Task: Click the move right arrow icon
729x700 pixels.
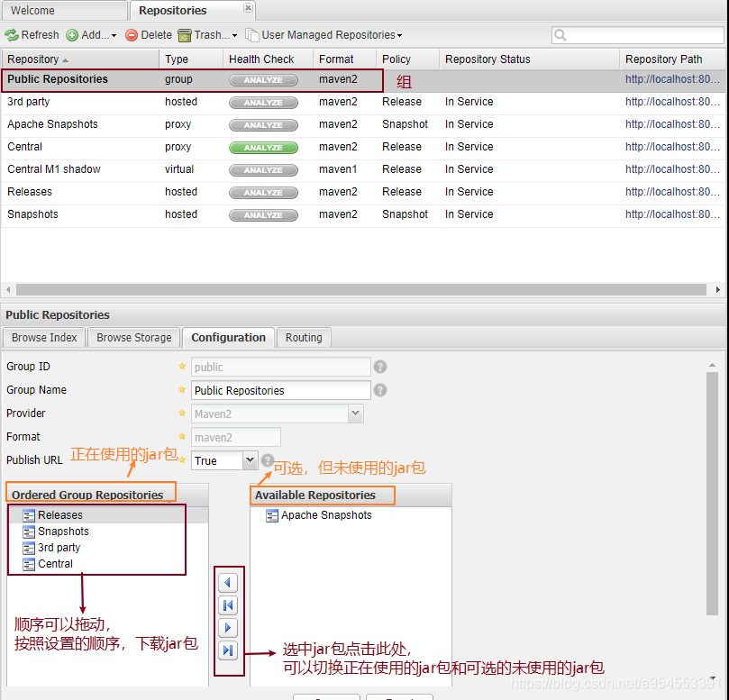Action: point(228,628)
